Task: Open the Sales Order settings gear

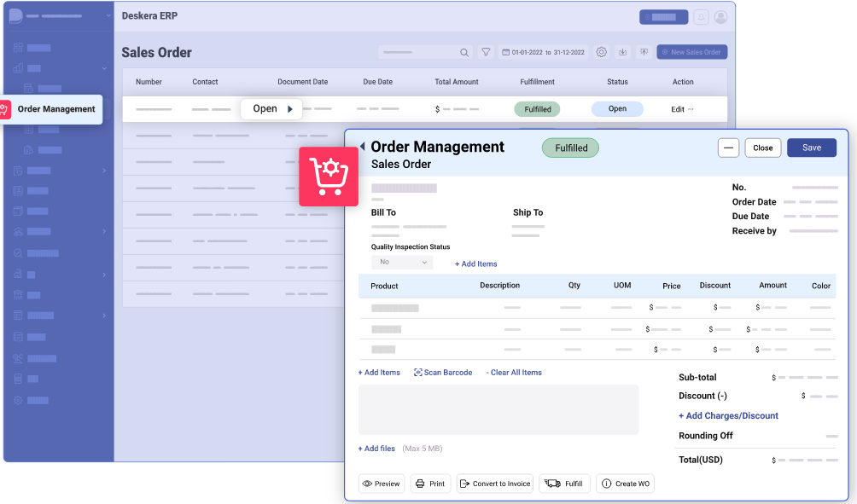Action: click(x=601, y=52)
